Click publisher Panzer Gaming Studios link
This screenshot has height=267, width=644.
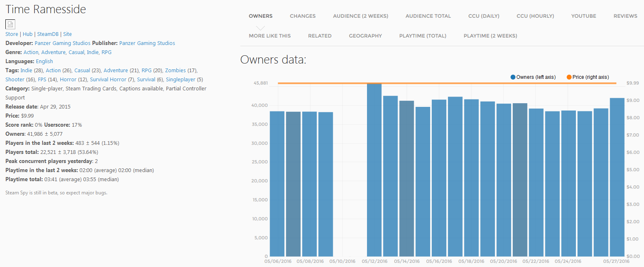click(147, 43)
